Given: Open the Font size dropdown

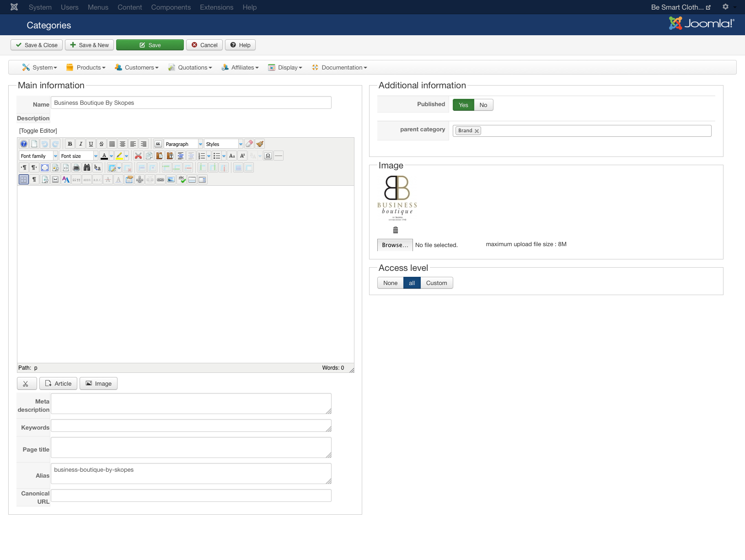Looking at the screenshot, I should (x=79, y=156).
